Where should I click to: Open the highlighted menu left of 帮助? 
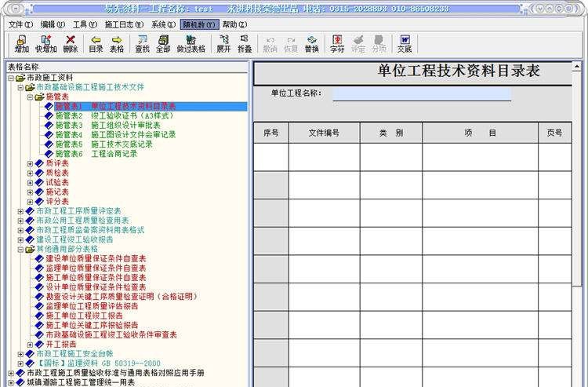(199, 24)
